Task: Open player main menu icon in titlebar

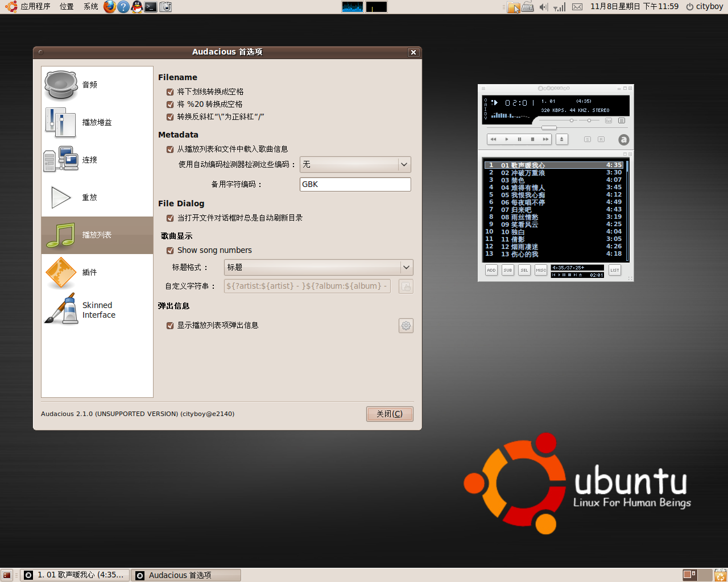Action: (x=483, y=88)
